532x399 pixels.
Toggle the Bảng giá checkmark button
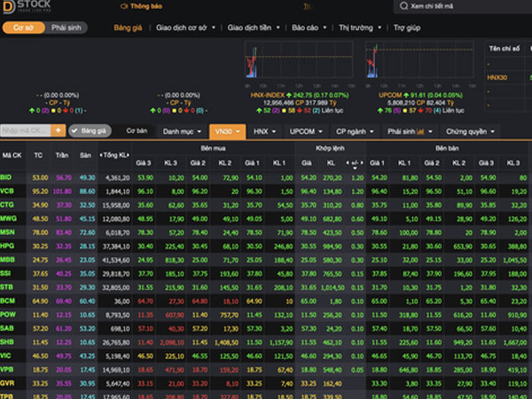tap(90, 131)
